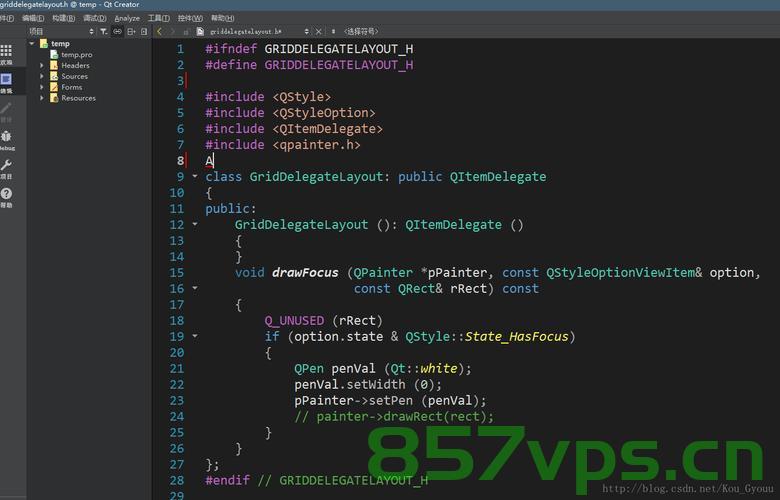
Task: Click penVal.setWidth (0) on line 22
Action: pyautogui.click(x=368, y=385)
